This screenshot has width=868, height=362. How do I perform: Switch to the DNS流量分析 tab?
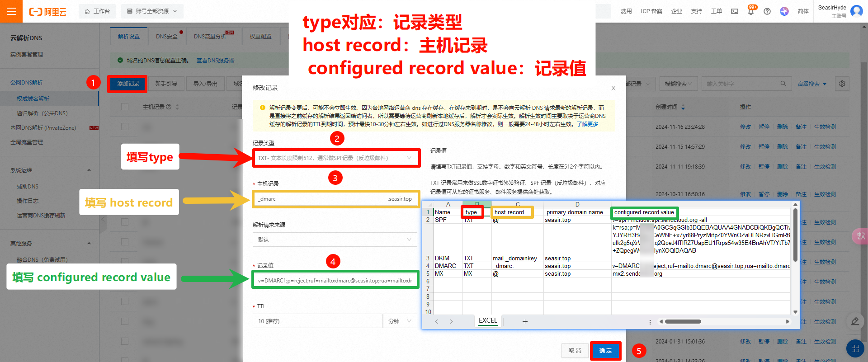(x=211, y=36)
